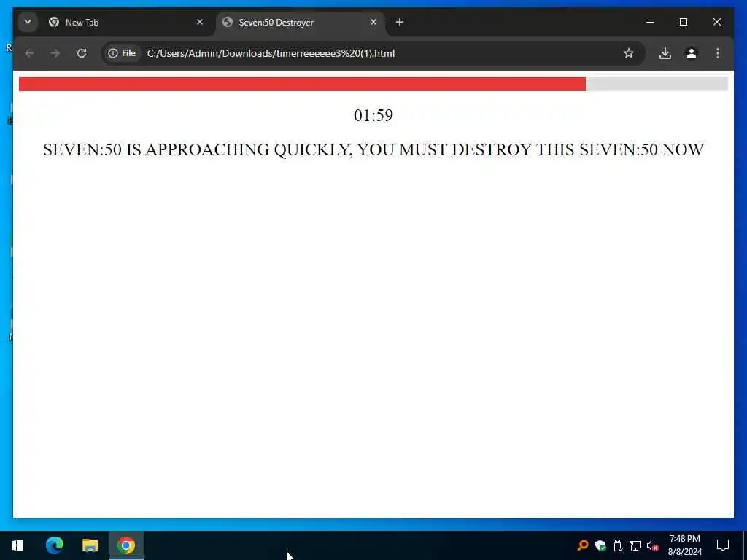Bookmark this page with the star
The width and height of the screenshot is (747, 560).
pos(629,53)
